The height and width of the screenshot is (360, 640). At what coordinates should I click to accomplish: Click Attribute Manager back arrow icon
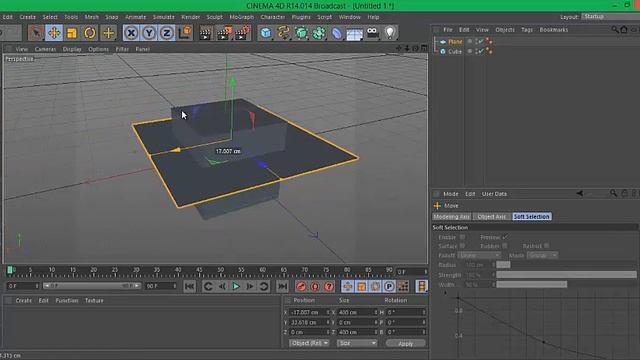coord(579,193)
